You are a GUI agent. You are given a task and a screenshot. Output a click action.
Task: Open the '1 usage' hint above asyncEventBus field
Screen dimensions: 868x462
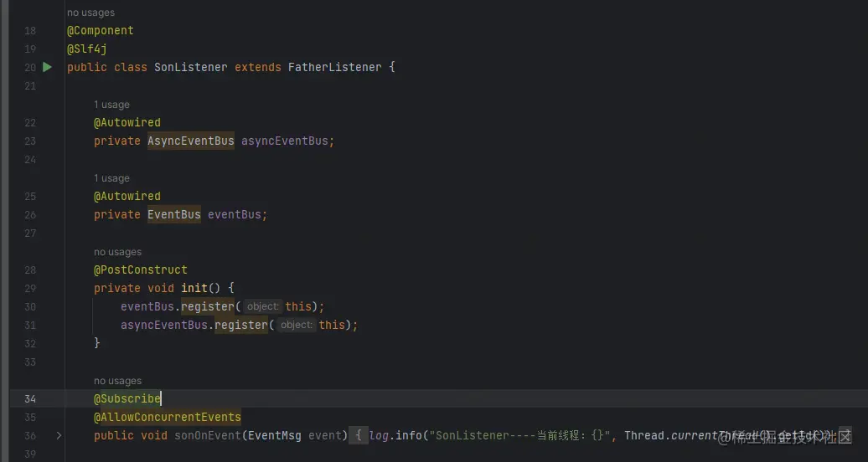click(111, 105)
